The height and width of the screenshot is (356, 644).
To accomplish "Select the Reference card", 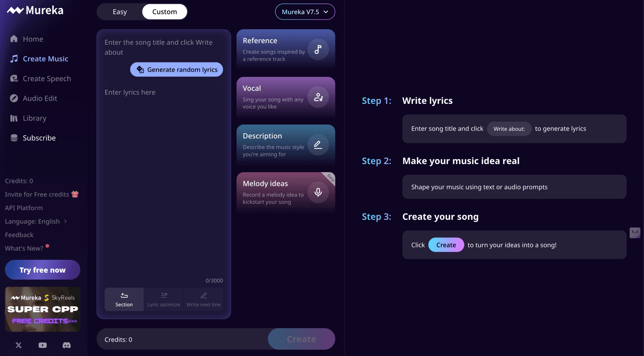I will 286,49.
